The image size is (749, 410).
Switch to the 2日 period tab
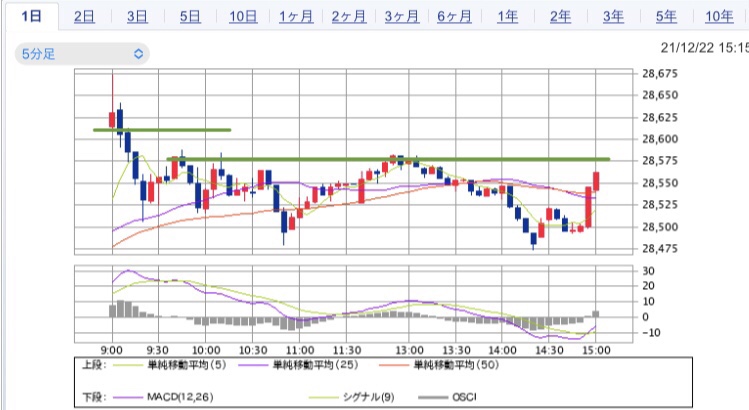(x=85, y=17)
